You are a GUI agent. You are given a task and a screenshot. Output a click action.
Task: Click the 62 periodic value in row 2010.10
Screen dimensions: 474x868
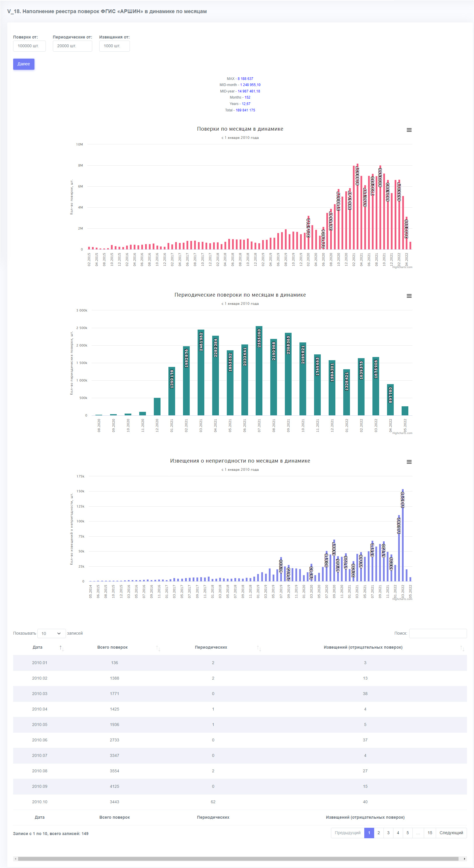tap(213, 802)
